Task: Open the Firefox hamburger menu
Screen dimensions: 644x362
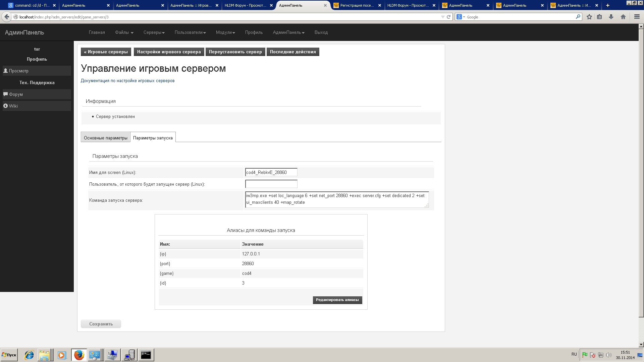Action: 637,17
